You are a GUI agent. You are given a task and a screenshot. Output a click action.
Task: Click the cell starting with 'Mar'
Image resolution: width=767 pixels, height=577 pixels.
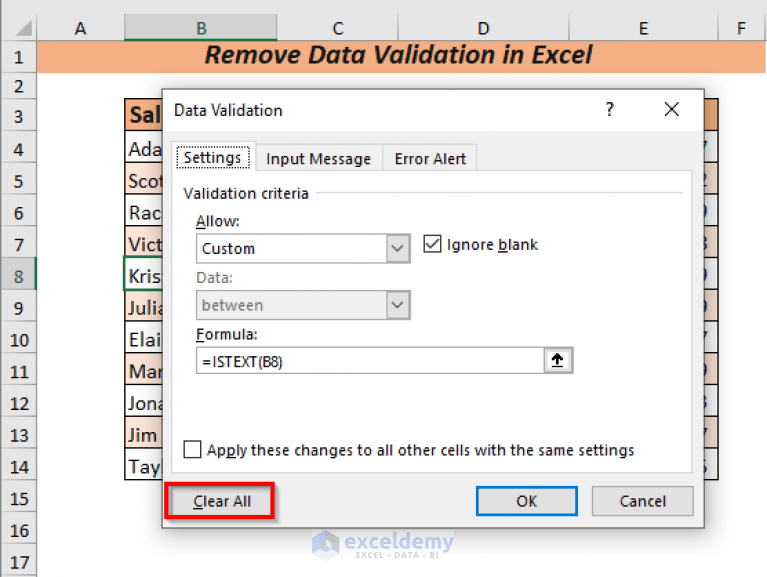144,371
